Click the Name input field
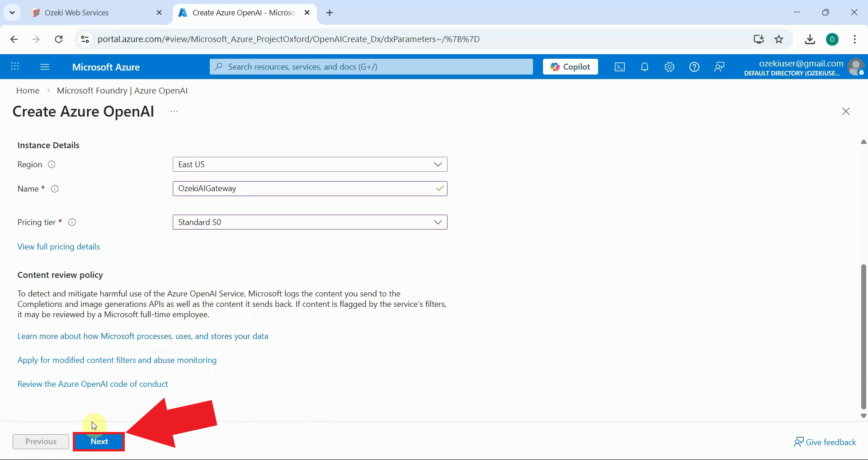 (303, 189)
